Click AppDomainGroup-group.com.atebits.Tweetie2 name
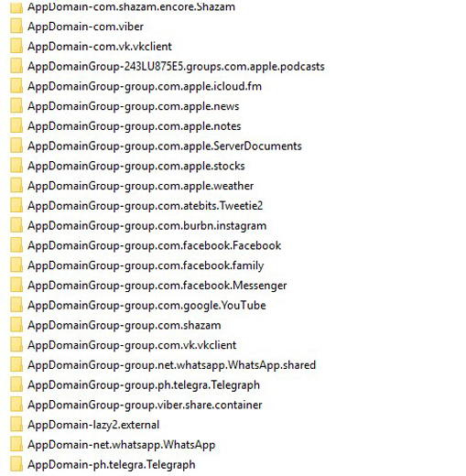The image size is (466, 476). [145, 206]
